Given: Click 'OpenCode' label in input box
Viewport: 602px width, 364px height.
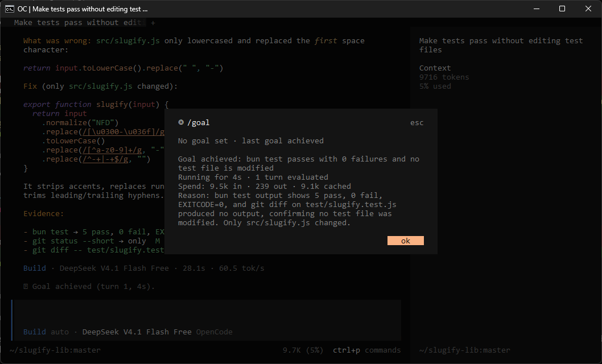Looking at the screenshot, I should 215,332.
